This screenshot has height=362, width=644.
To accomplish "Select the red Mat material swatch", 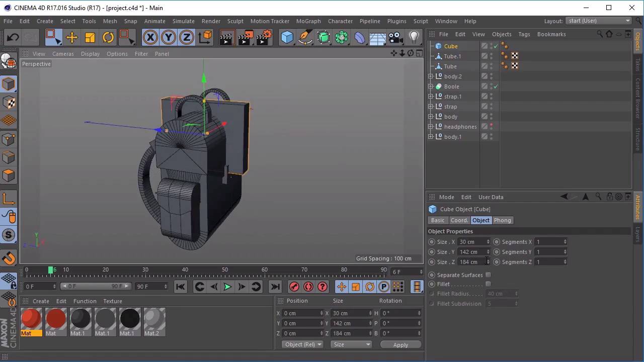I will [x=31, y=320].
